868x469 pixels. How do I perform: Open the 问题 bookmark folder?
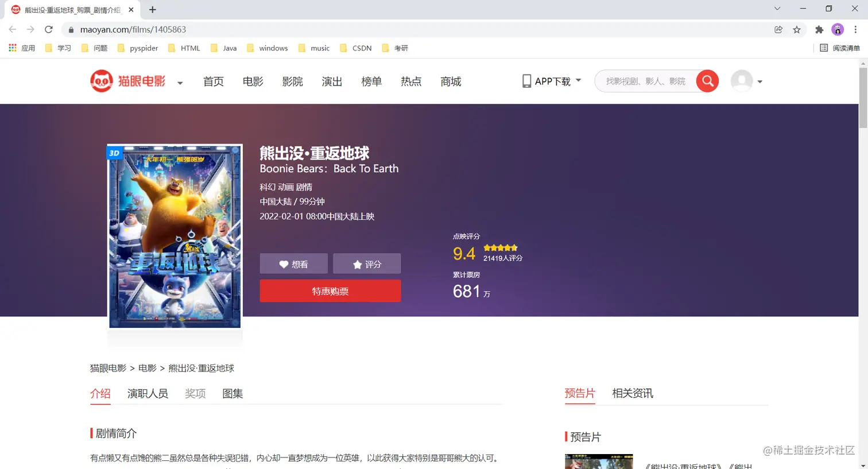94,48
